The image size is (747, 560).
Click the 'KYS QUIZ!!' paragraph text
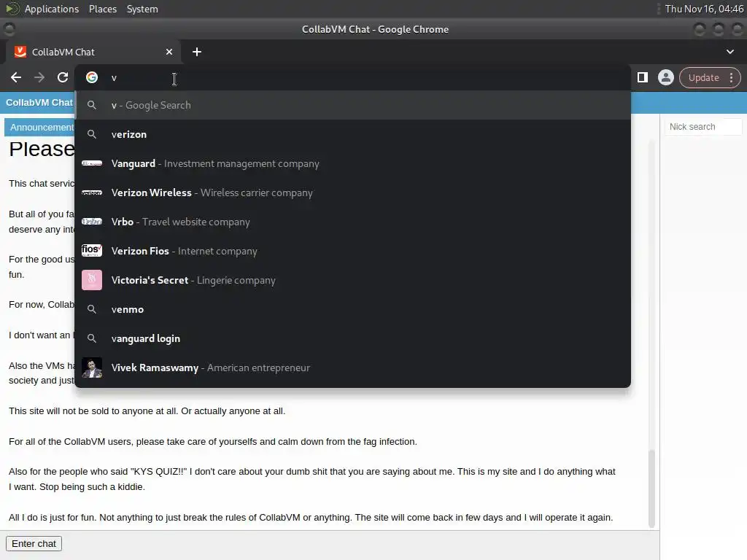[x=312, y=479]
